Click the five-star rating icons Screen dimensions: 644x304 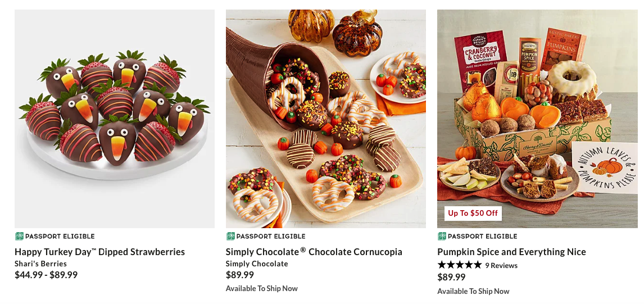460,265
